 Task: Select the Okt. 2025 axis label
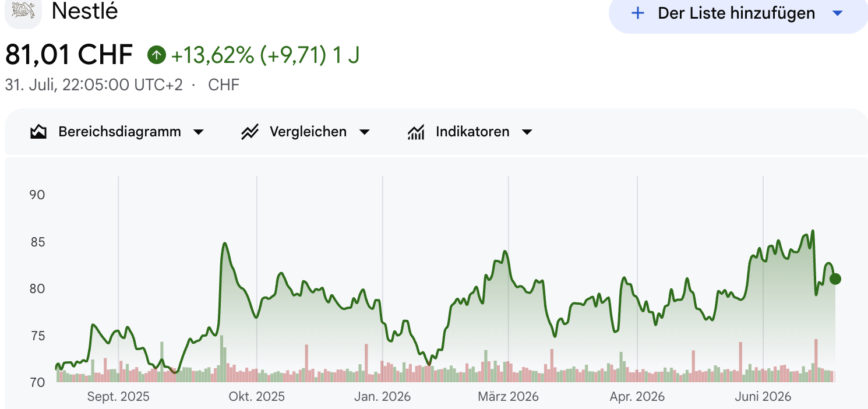257,397
